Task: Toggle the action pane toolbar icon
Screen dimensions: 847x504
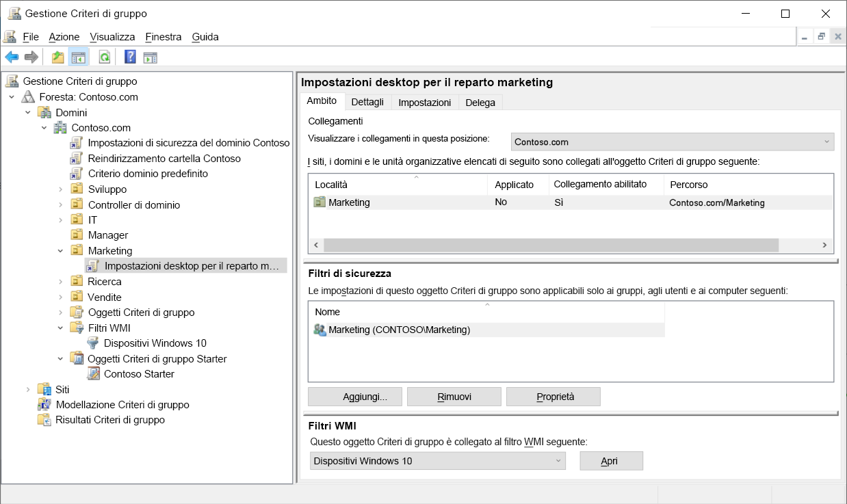Action: [149, 57]
